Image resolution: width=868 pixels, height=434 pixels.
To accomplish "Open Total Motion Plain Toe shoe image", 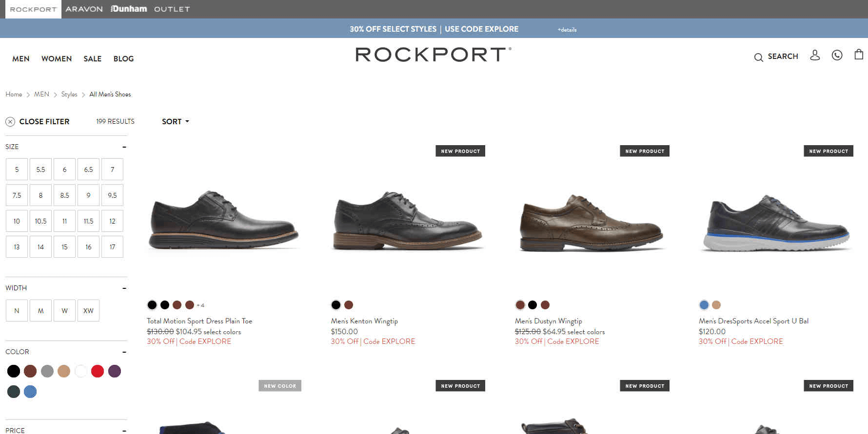I will coord(223,220).
